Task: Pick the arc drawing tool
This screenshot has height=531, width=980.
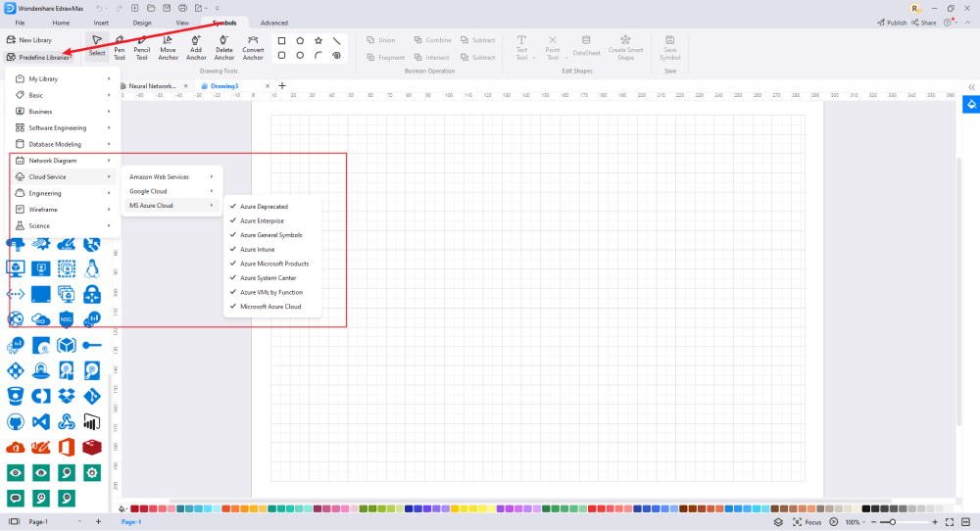Action: tap(318, 56)
